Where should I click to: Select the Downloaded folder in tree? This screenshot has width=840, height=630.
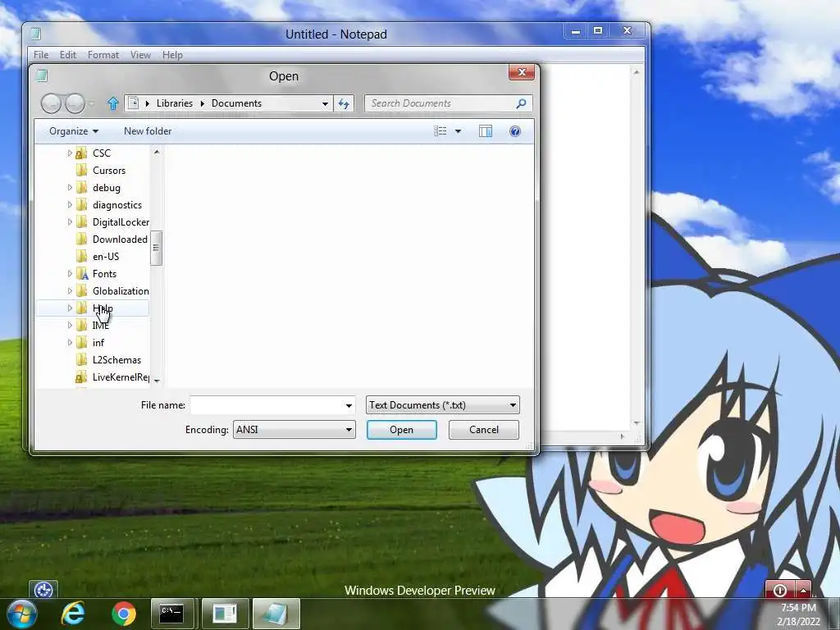120,240
